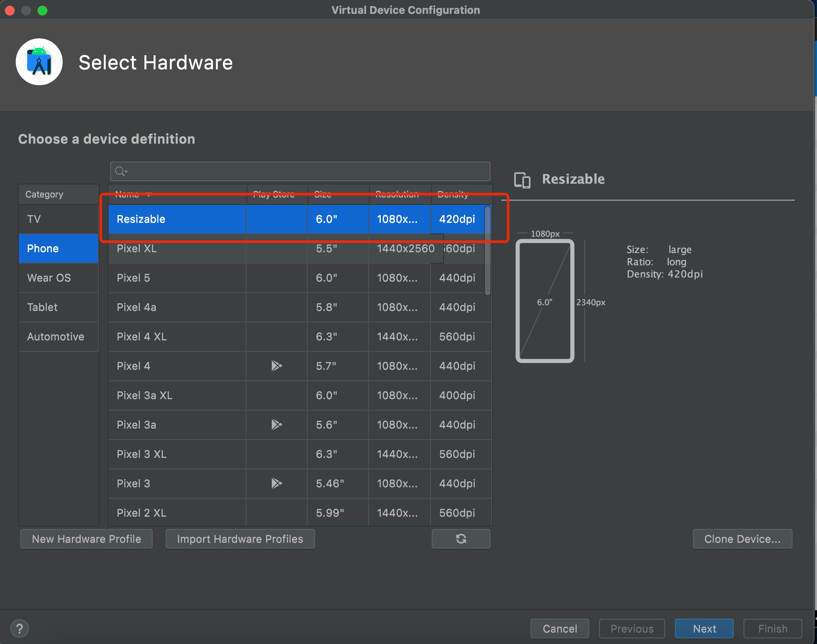The height and width of the screenshot is (644, 817).
Task: Click the Next button
Action: tap(704, 628)
